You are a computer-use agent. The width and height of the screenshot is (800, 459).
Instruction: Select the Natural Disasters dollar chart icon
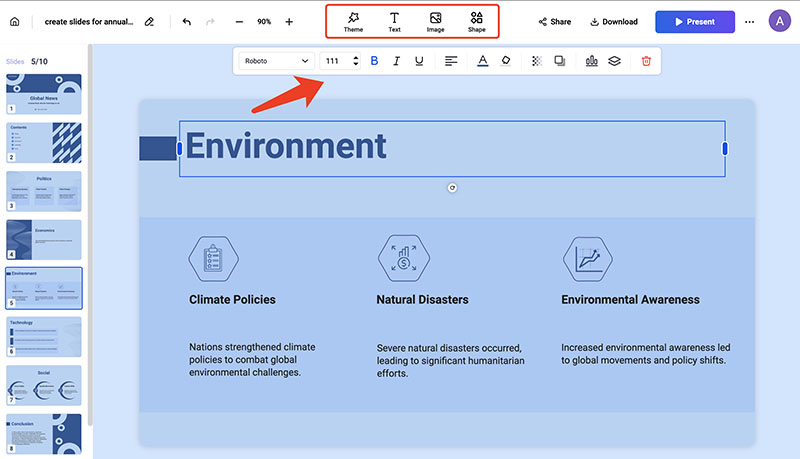[x=404, y=258]
